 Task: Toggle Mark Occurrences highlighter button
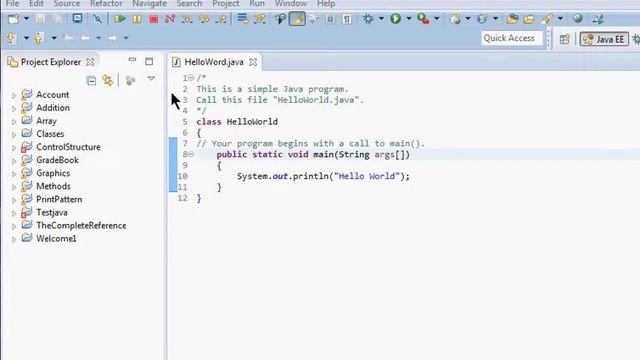point(297,19)
